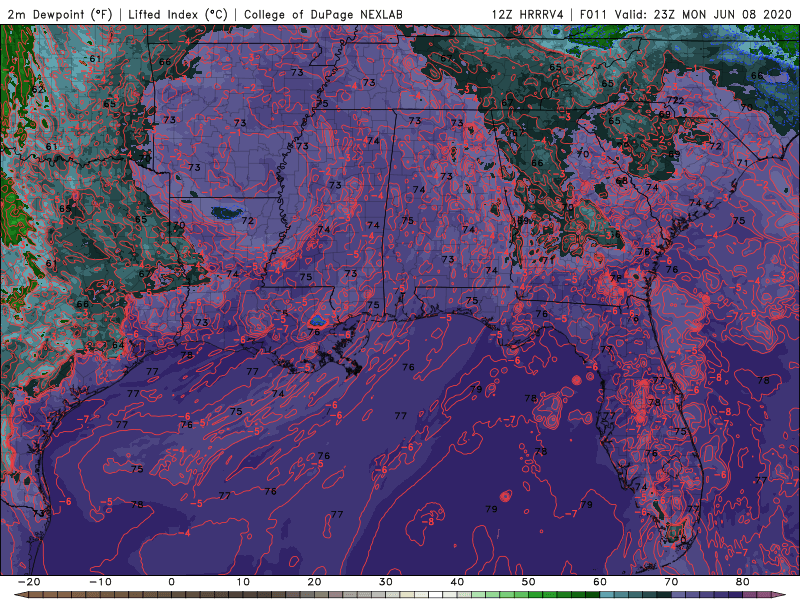
Task: Click the "64" dewpoint value near the Texas coast
Action: click(118, 345)
